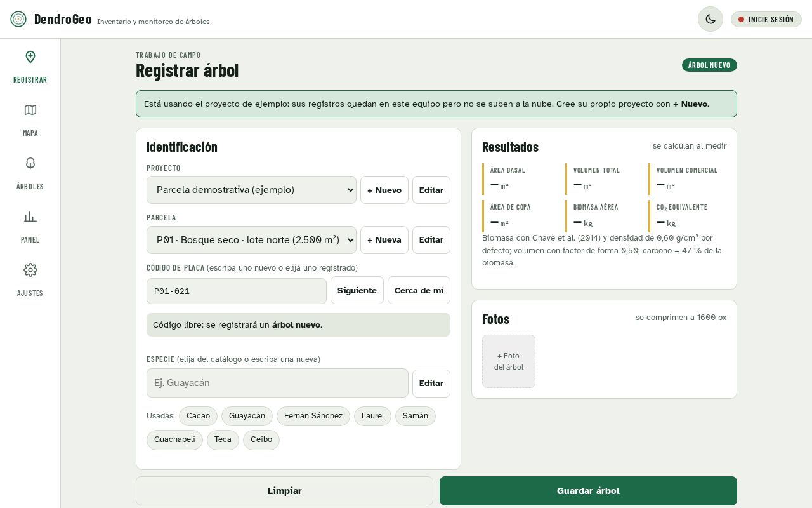Click + Nueva parcela button
The image size is (812, 508).
point(384,240)
